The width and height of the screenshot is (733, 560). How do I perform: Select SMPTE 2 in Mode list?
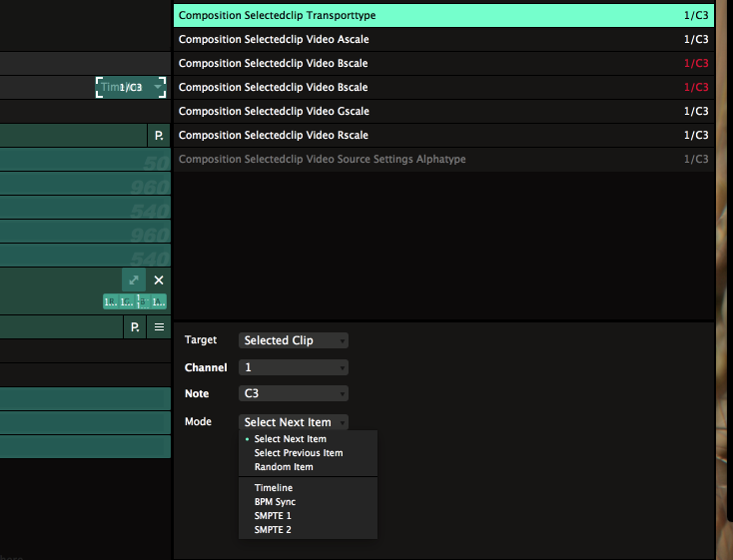point(273,530)
